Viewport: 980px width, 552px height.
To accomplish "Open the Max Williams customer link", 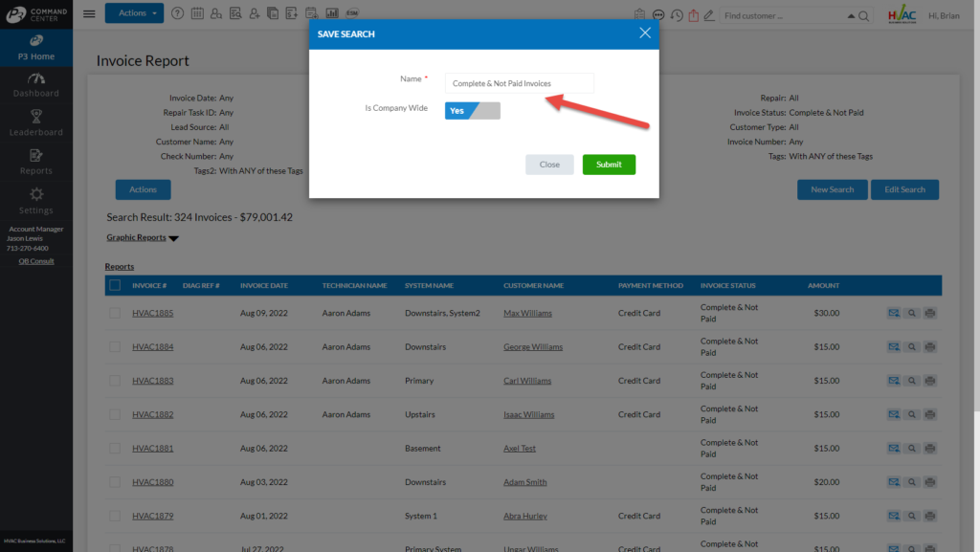I will 527,313.
